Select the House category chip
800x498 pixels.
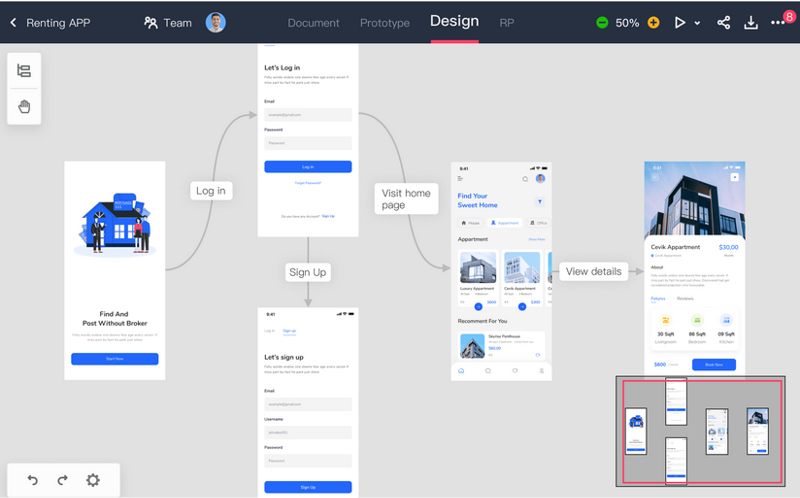(x=470, y=223)
